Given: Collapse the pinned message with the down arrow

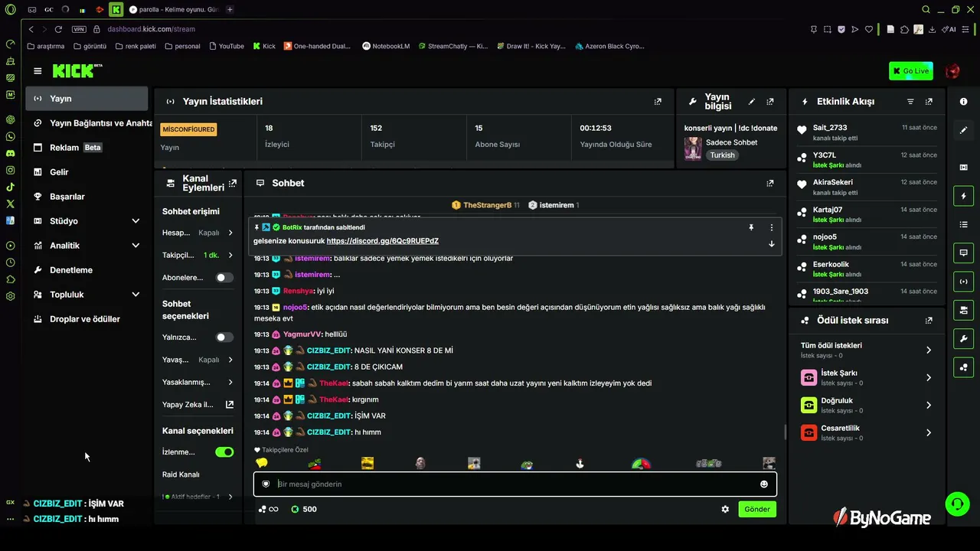Looking at the screenshot, I should point(771,243).
